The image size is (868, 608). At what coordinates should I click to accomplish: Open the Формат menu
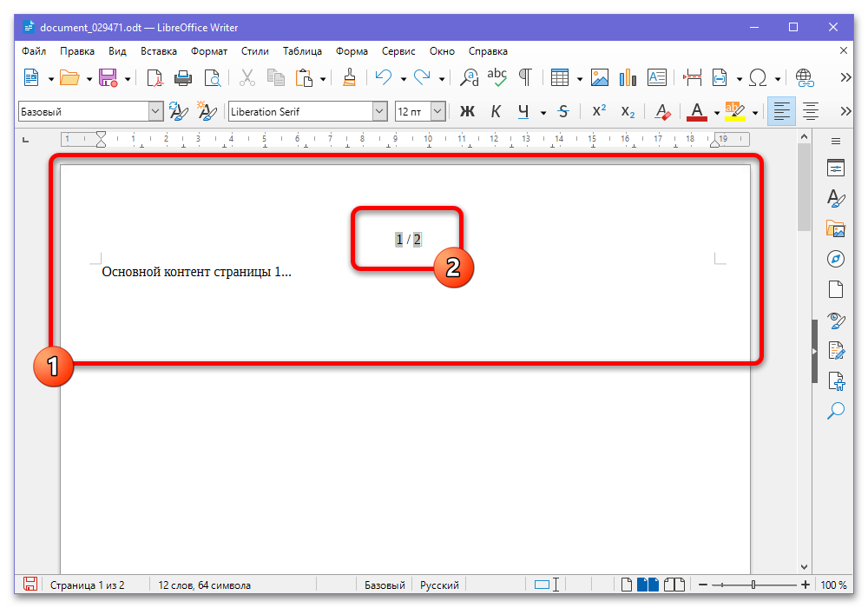point(209,51)
